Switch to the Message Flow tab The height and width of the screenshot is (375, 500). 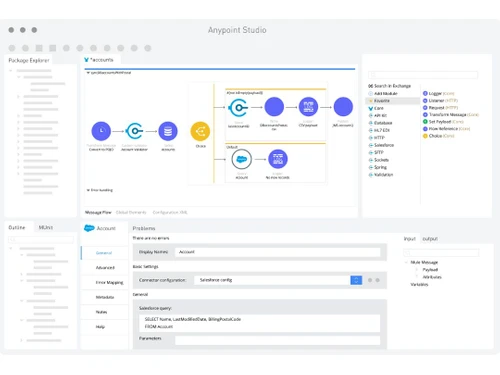click(x=98, y=212)
